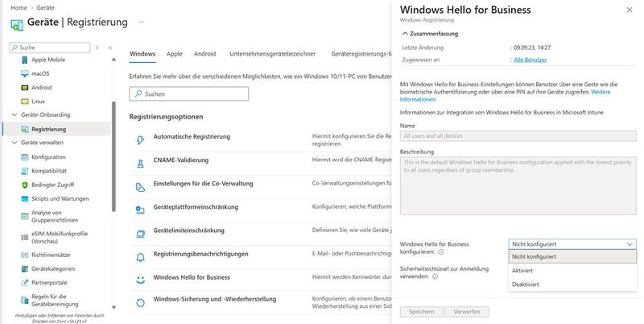This screenshot has width=644, height=324.
Task: Collapse the Geräte verwalten tree group
Action: click(14, 143)
